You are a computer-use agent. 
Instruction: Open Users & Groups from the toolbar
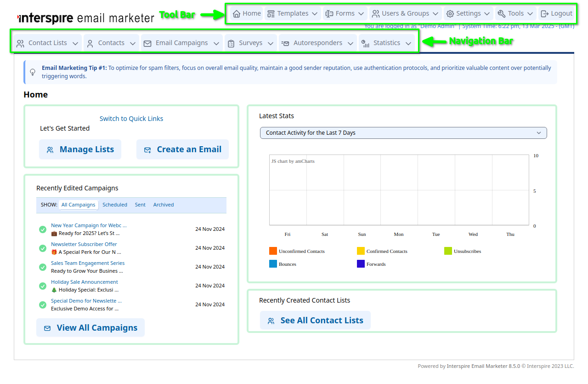click(375, 13)
